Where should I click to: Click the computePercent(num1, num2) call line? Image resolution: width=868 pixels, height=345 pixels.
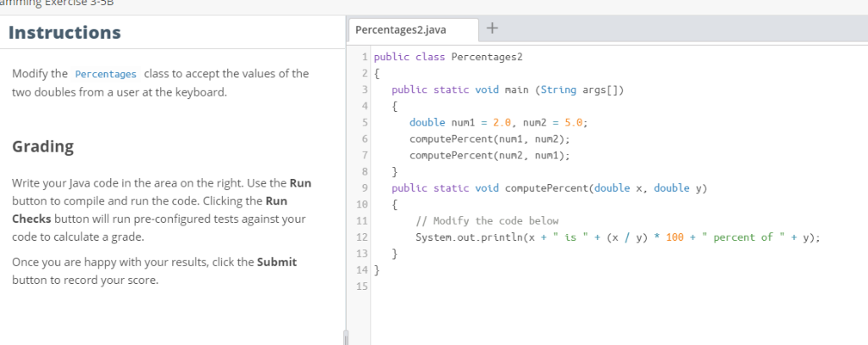(x=489, y=139)
